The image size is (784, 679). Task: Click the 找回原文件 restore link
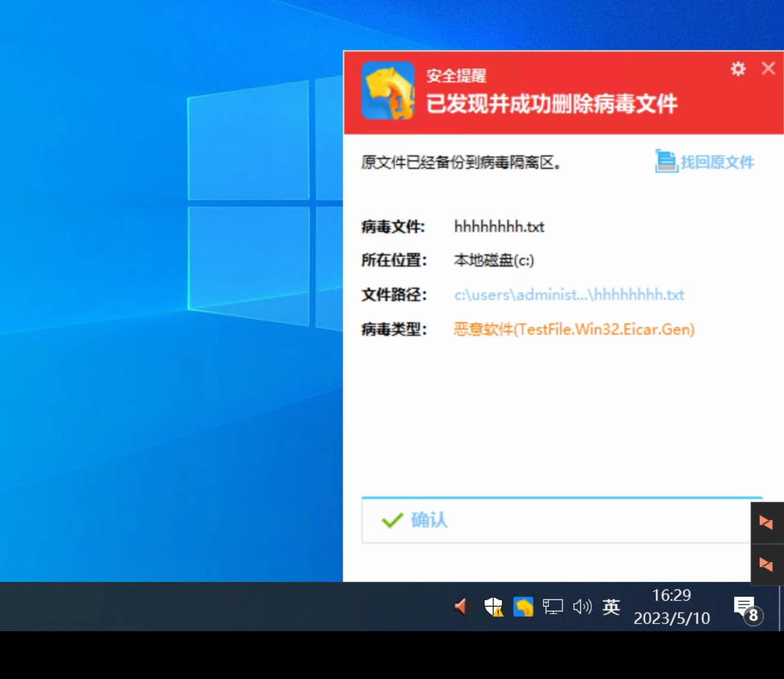point(717,162)
